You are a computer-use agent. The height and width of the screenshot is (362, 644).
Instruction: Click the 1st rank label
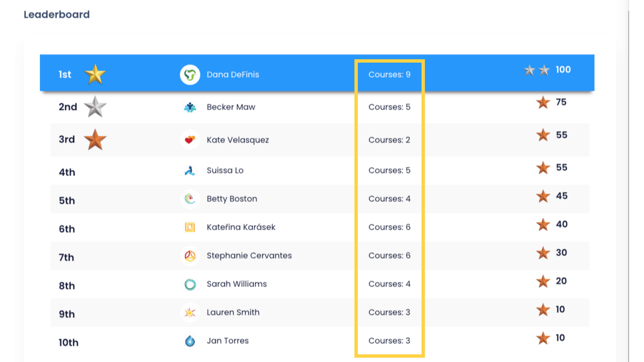pos(65,74)
